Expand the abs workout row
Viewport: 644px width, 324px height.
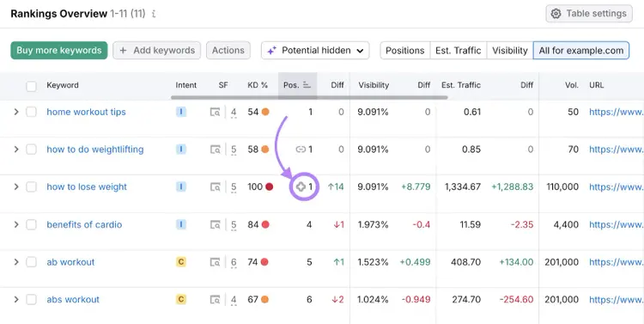[x=16, y=299]
